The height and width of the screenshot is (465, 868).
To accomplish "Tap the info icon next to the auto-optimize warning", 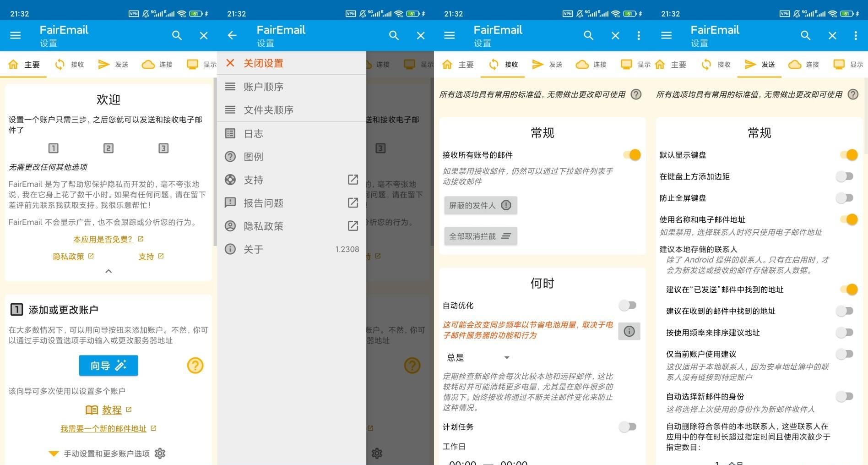I will [629, 331].
